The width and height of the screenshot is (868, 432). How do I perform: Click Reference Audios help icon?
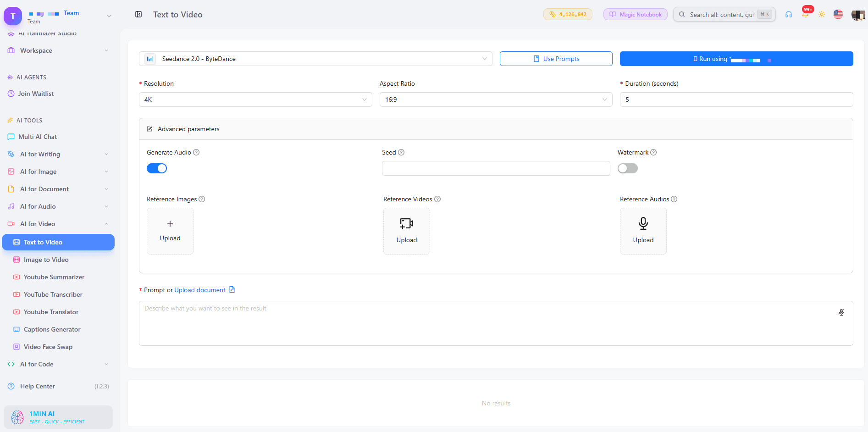coord(674,199)
